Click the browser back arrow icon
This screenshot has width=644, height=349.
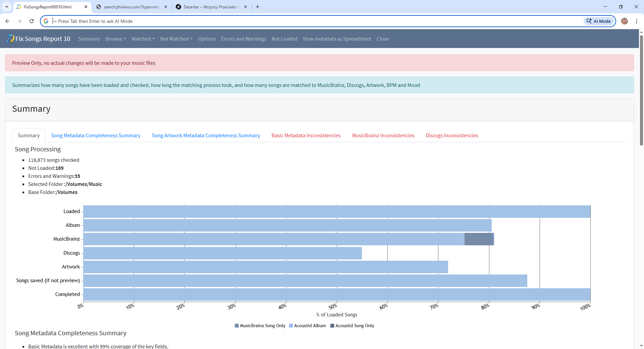pos(7,21)
